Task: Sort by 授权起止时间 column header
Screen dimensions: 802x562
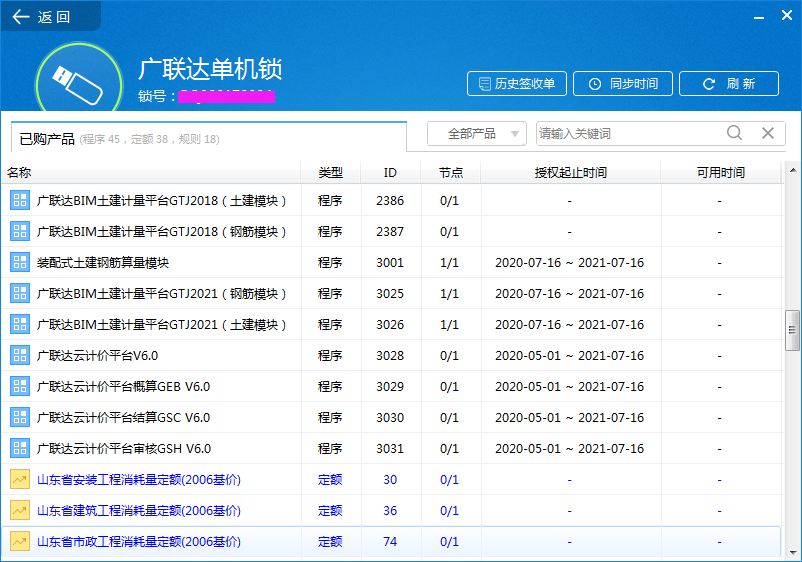Action: (x=570, y=173)
